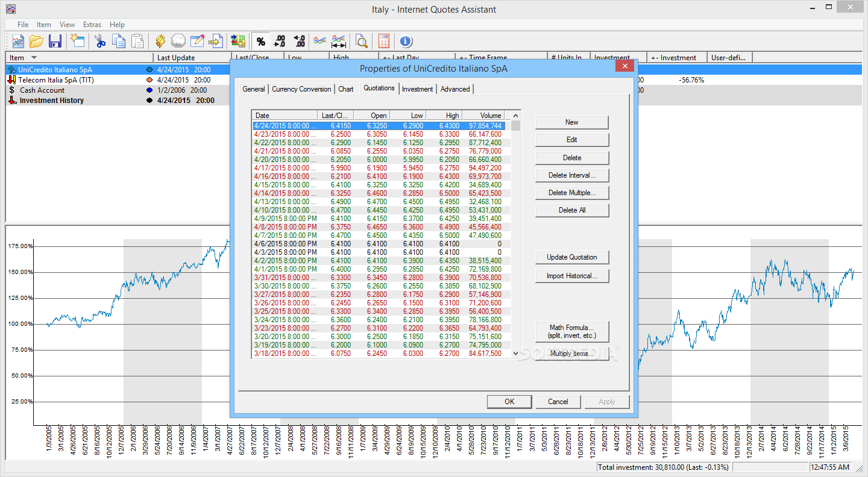Image resolution: width=868 pixels, height=477 pixels.
Task: Click the Import Historical... button
Action: click(x=572, y=276)
